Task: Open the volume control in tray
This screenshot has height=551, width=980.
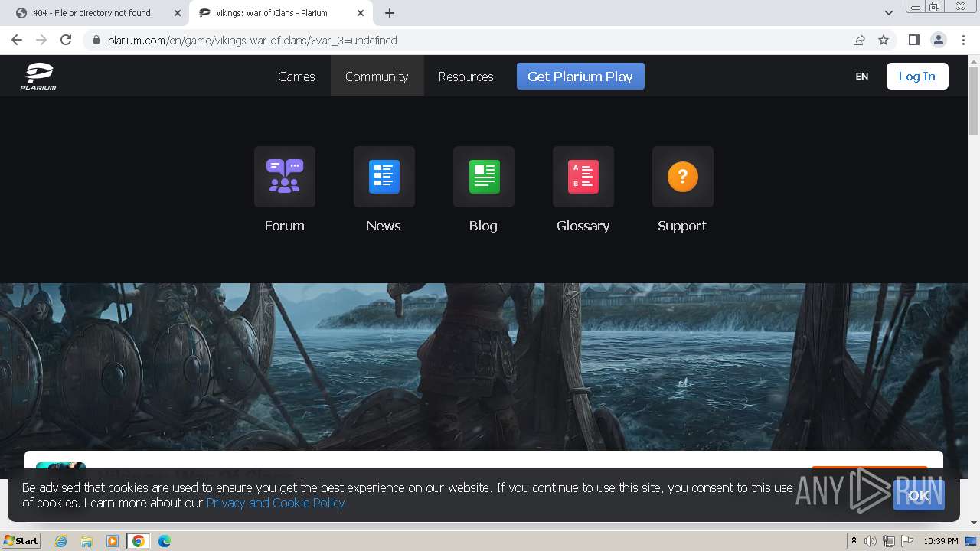Action: [x=871, y=541]
